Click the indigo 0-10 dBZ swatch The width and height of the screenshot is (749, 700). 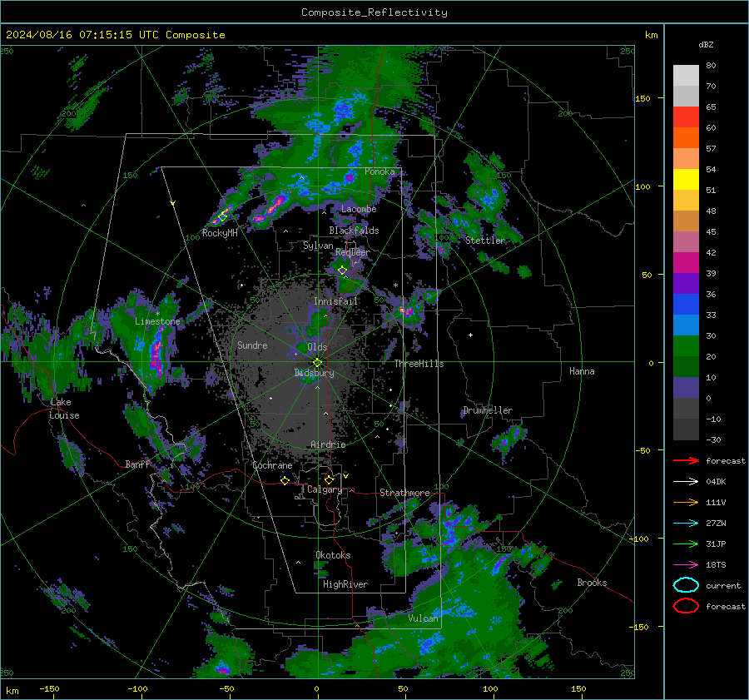[x=686, y=388]
